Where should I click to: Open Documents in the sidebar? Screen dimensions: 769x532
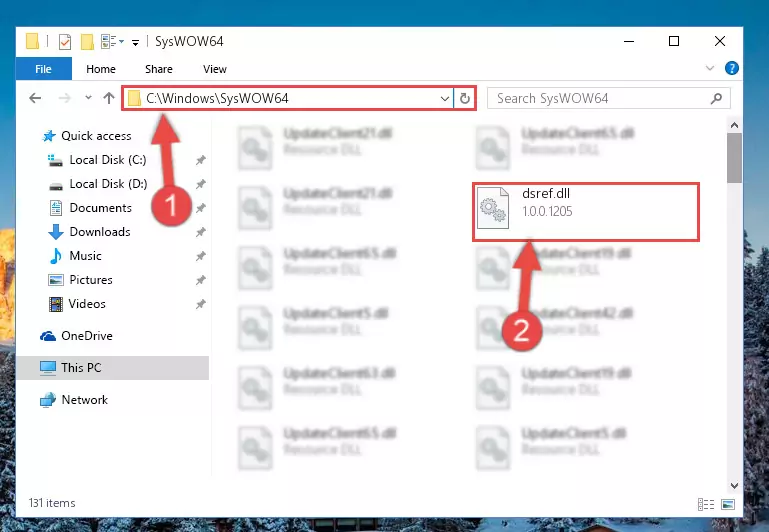coord(101,208)
